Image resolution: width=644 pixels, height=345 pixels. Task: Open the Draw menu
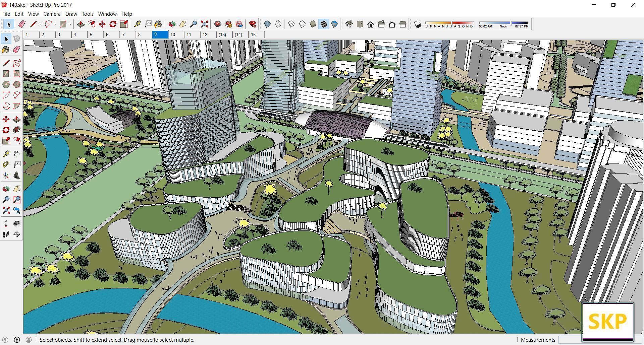click(71, 14)
